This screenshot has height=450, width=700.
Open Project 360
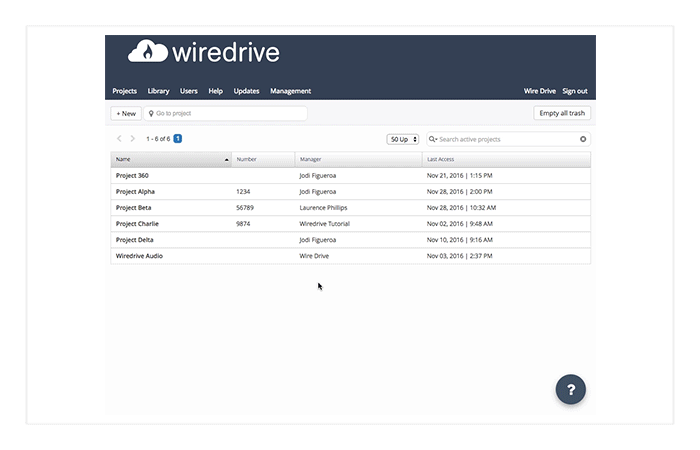pyautogui.click(x=132, y=175)
